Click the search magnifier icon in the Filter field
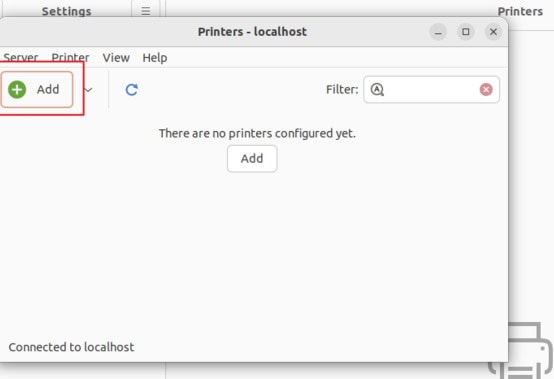Viewport: 554px width, 379px height. [377, 89]
